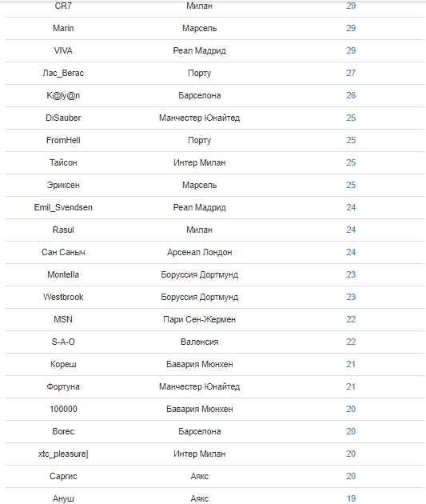Click the Пари Сен-Жермен team name
Screen dimensions: 426x504
pyautogui.click(x=199, y=319)
